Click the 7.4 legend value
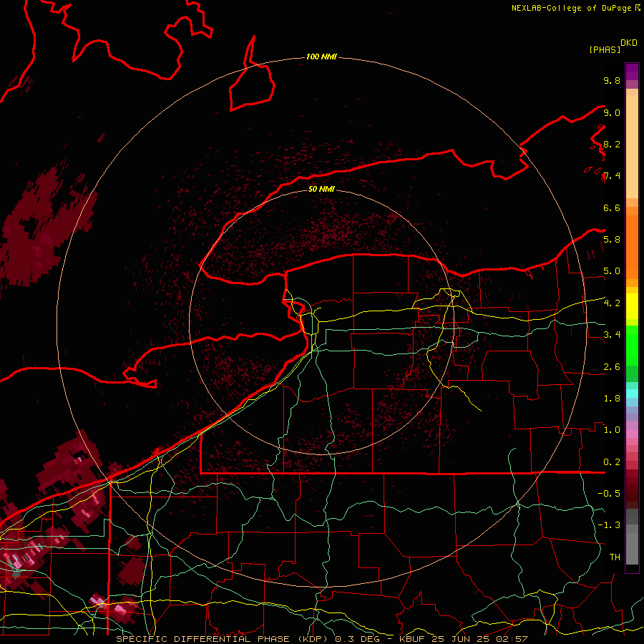The image size is (644, 644). [612, 176]
